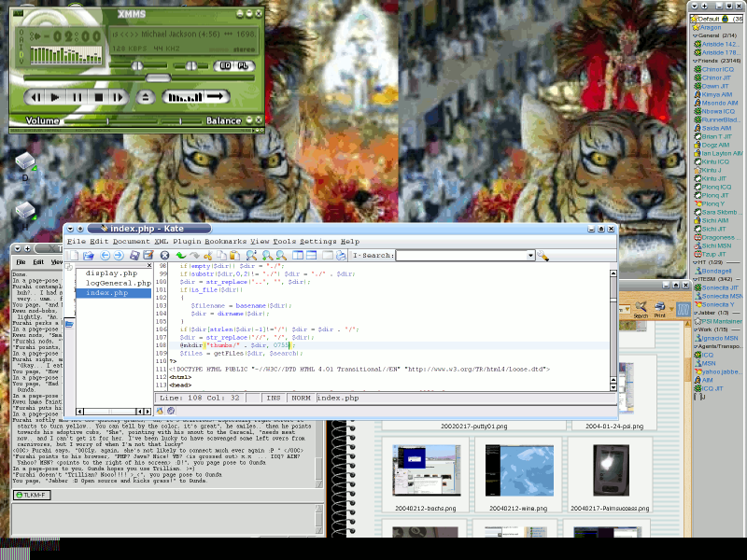This screenshot has width=747, height=560.
Task: Toggle repeat arrow button in XMMS
Action: [217, 96]
